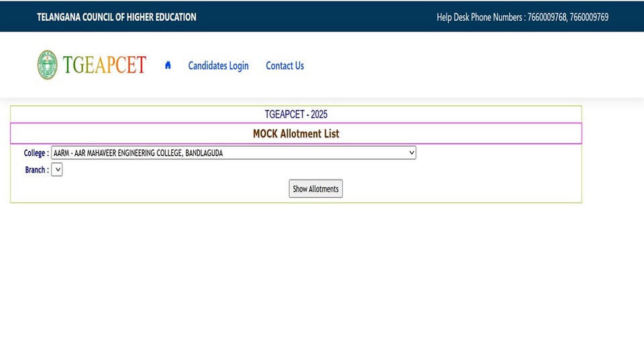
Task: Click the 'MOCK Allotment List' heading
Action: (296, 134)
